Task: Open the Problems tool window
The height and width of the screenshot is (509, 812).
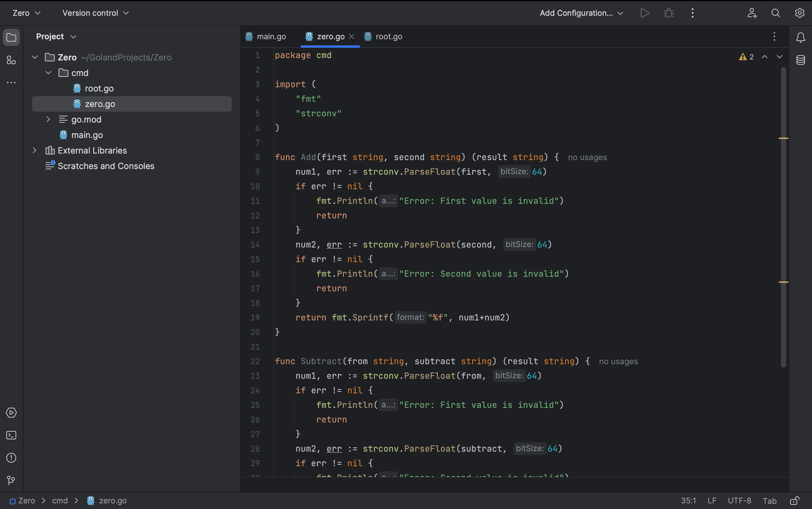Action: click(x=11, y=458)
